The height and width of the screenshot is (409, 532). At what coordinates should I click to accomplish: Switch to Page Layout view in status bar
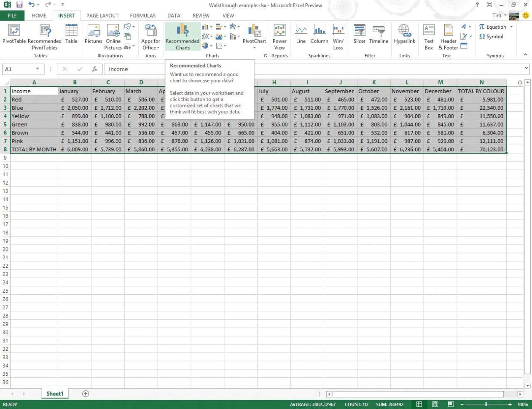(x=435, y=404)
